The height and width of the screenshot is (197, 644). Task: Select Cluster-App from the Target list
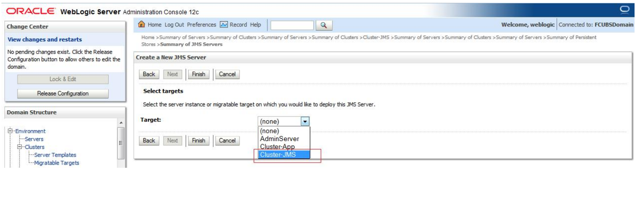[283, 147]
